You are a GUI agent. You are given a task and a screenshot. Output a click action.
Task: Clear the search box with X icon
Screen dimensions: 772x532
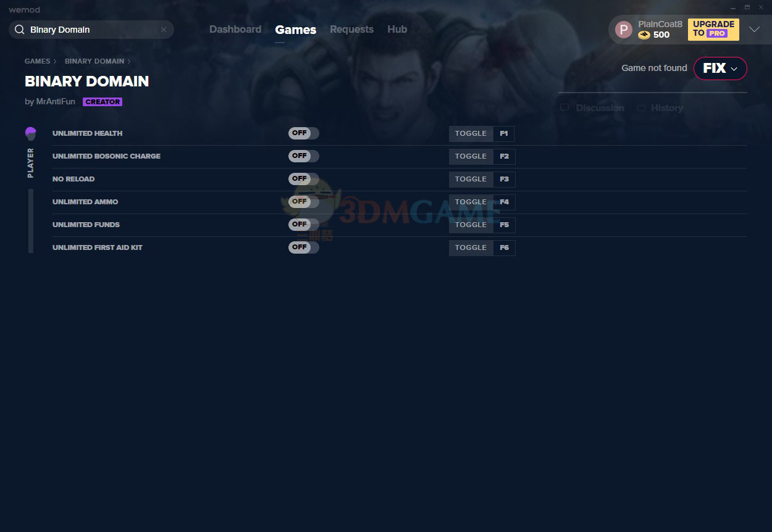coord(164,30)
